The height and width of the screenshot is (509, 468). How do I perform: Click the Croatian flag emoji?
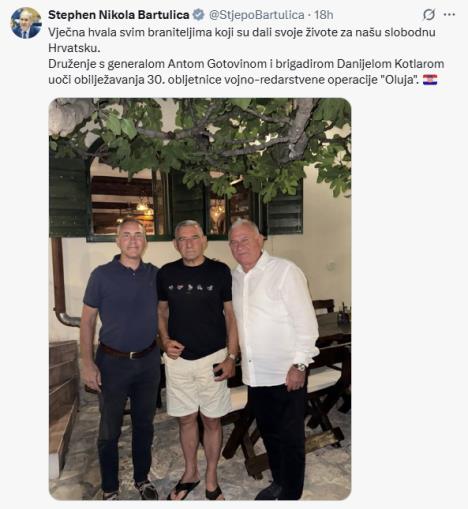tap(430, 80)
